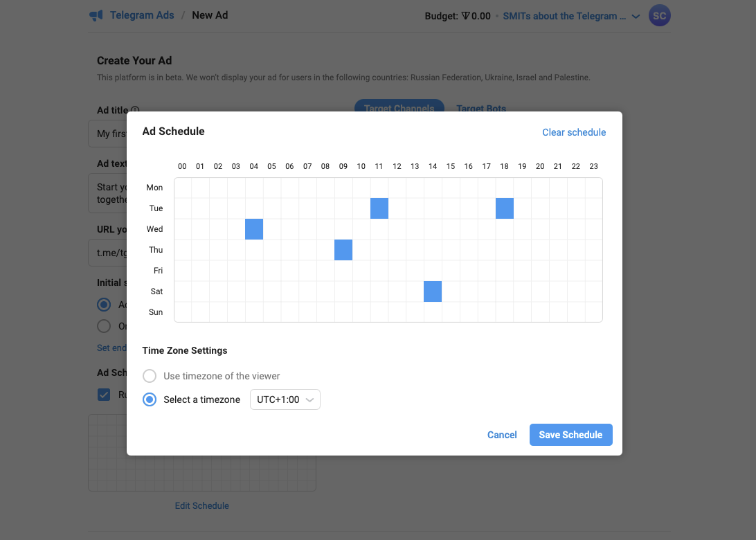
Task: Select the Sunday 23:00 empty cell
Action: (x=593, y=312)
